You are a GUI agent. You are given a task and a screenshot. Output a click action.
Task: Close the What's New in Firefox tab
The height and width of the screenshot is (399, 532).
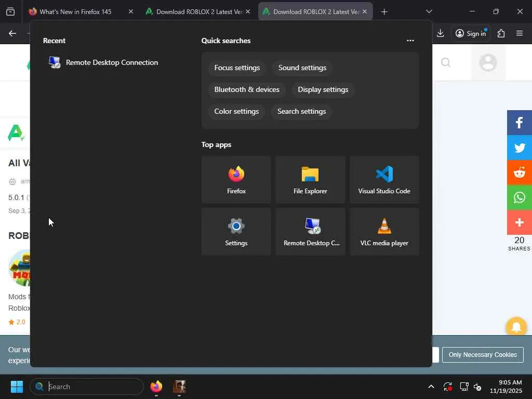130,11
